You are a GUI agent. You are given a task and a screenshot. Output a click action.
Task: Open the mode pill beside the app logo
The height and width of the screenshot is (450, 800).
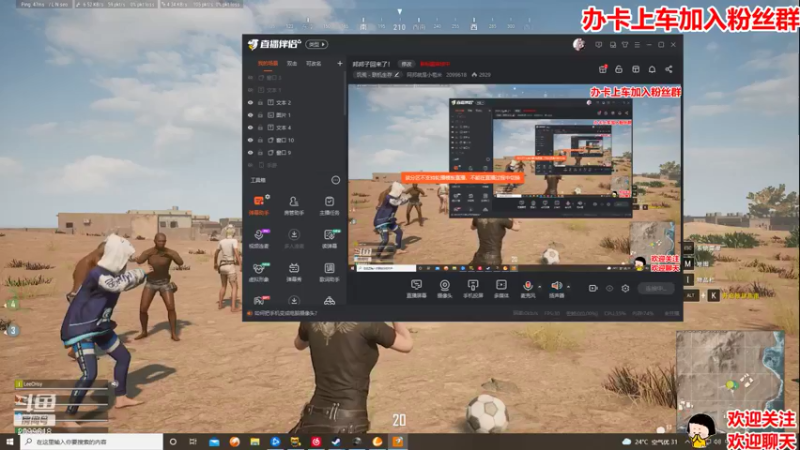tap(316, 44)
